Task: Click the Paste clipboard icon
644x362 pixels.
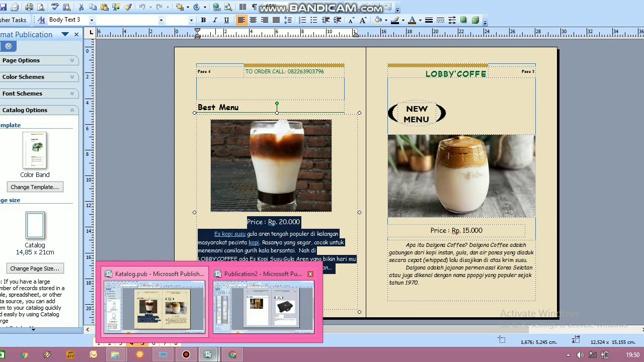Action: (x=104, y=7)
